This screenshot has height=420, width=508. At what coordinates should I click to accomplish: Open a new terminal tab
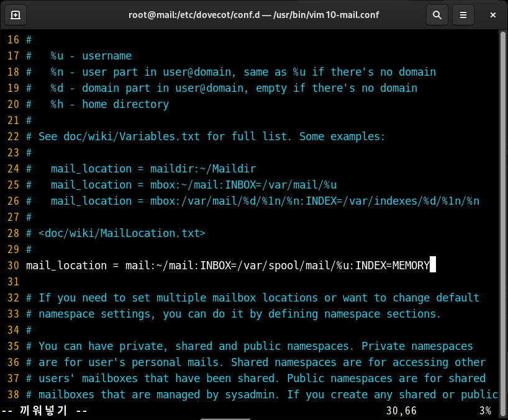click(16, 15)
